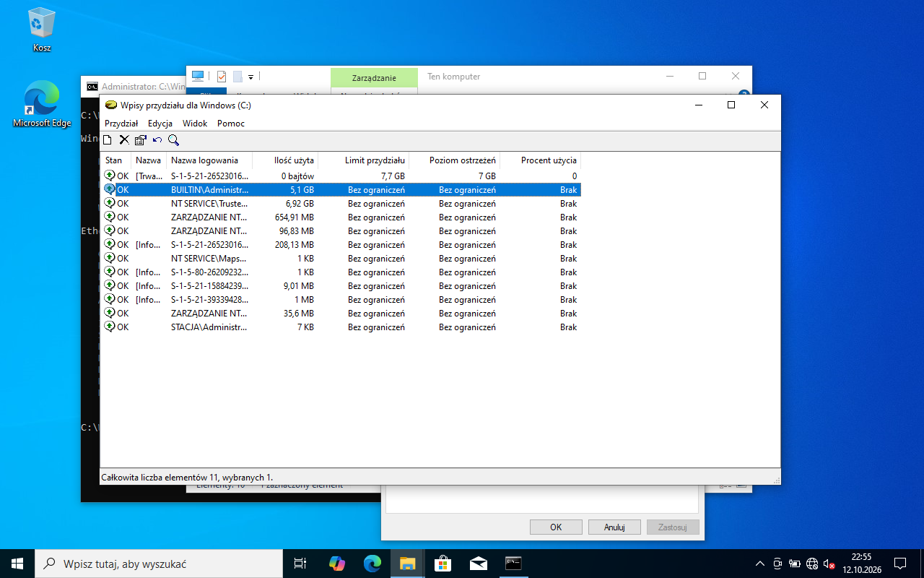Sort by the Nazwa logowania column header
The image size is (924, 578).
tap(209, 160)
